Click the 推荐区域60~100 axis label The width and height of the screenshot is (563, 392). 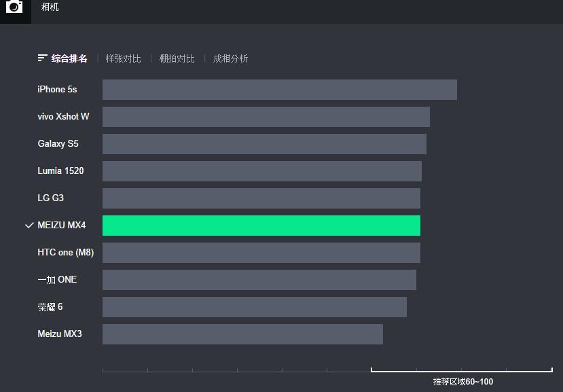462,382
